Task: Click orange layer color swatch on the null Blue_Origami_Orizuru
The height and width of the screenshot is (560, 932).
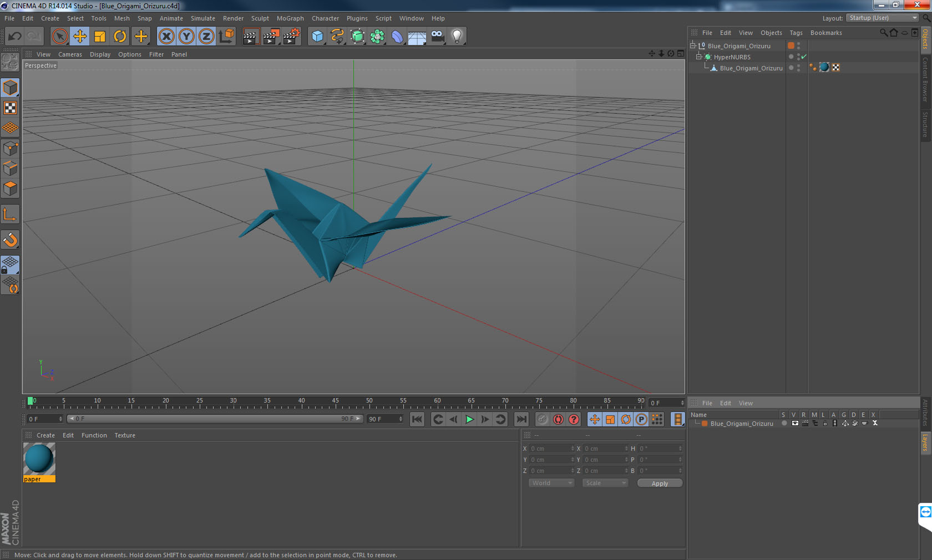Action: point(791,45)
